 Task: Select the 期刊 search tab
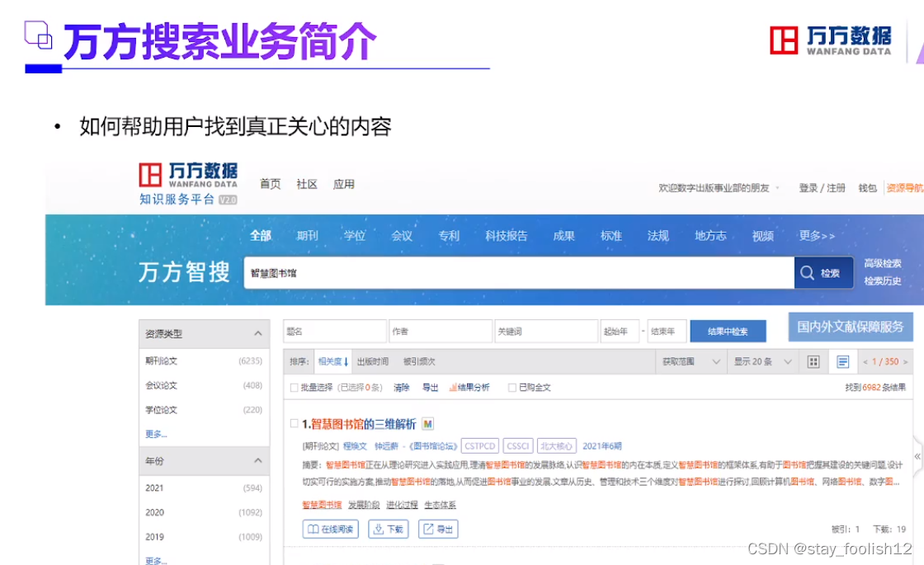(x=307, y=236)
